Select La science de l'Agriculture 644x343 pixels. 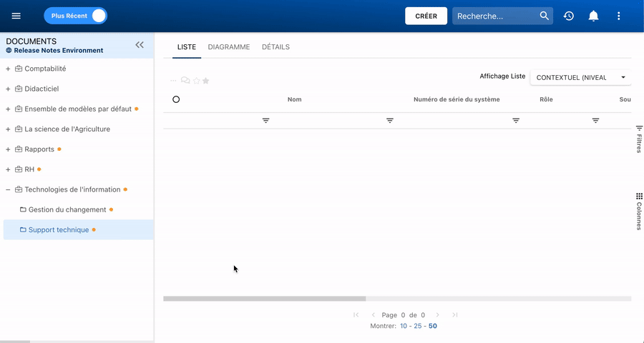pos(67,129)
